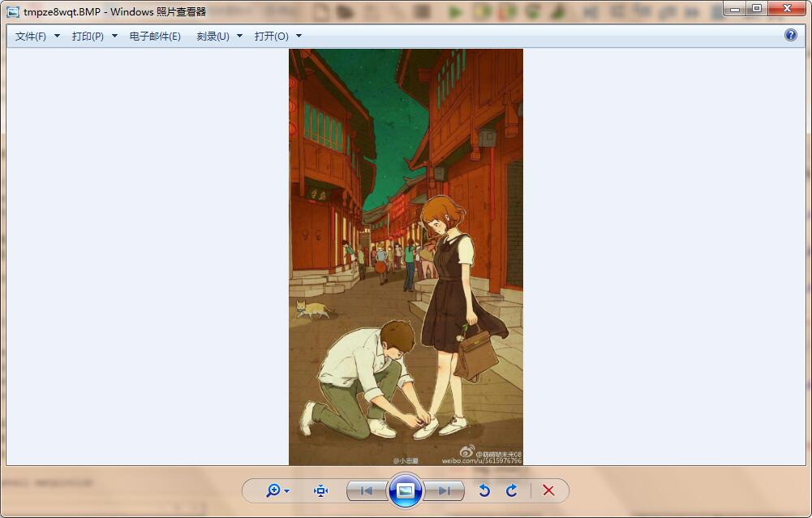Delete the image with the red X
This screenshot has width=812, height=518.
pos(548,490)
